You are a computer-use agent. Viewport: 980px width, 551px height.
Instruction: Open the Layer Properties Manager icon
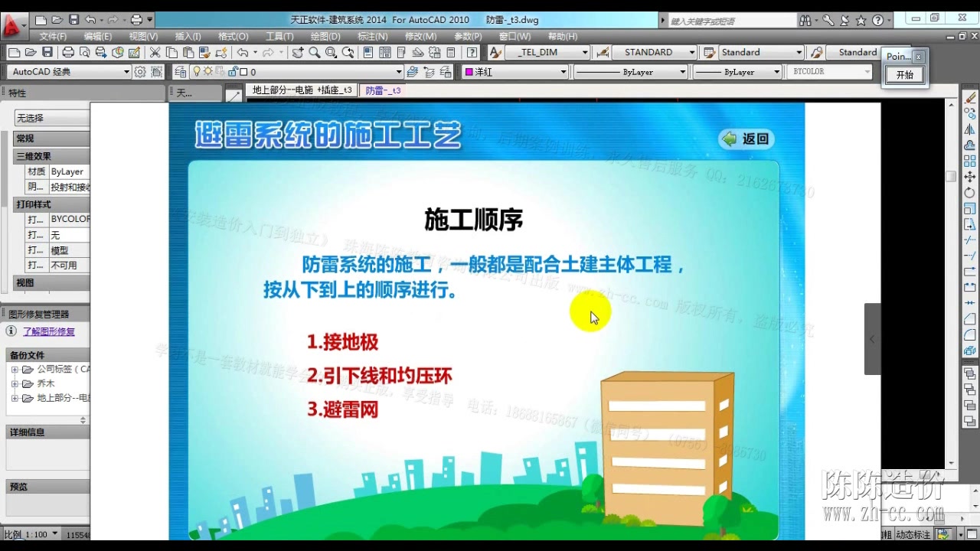180,72
